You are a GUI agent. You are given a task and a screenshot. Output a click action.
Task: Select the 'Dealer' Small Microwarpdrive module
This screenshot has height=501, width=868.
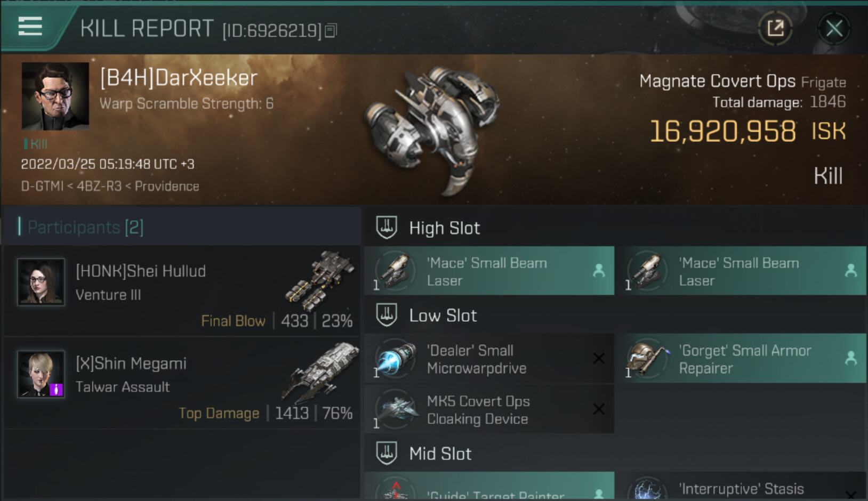(x=489, y=359)
